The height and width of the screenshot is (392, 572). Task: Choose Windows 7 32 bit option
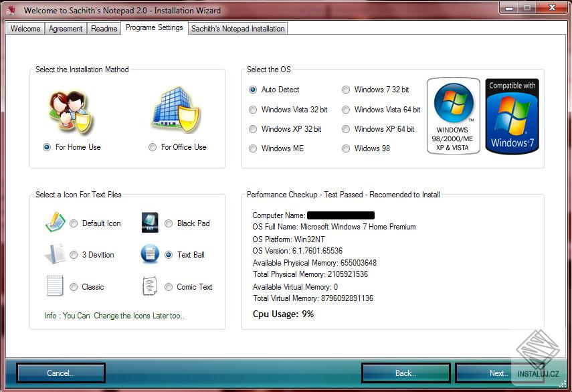(x=346, y=90)
